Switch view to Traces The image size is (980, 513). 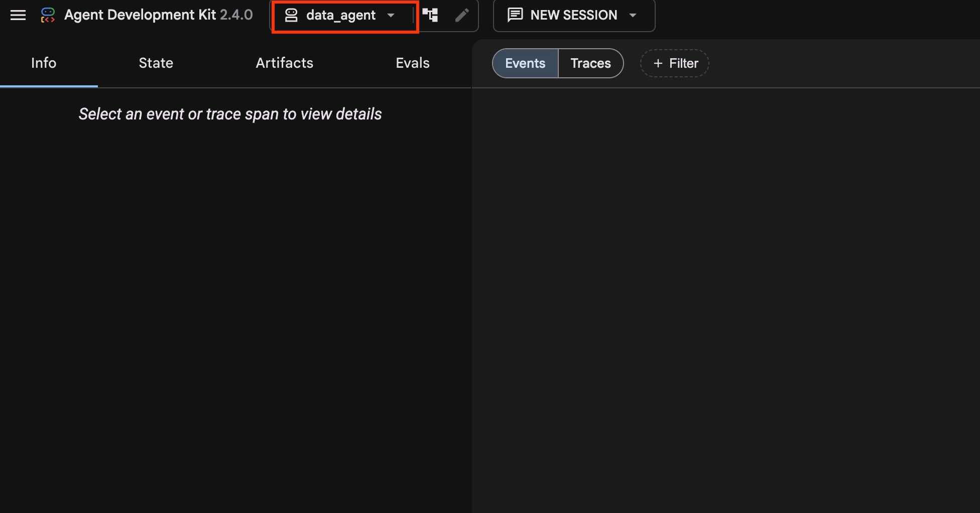click(591, 63)
